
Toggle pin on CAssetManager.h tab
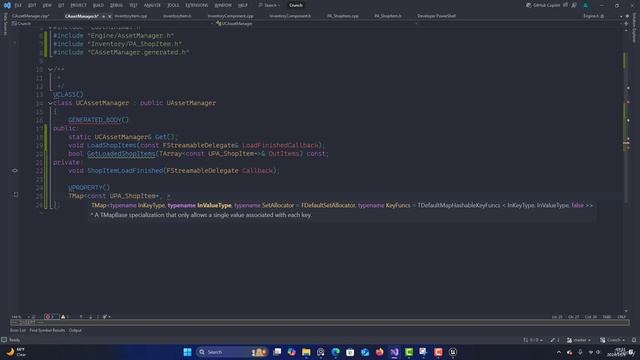(103, 16)
